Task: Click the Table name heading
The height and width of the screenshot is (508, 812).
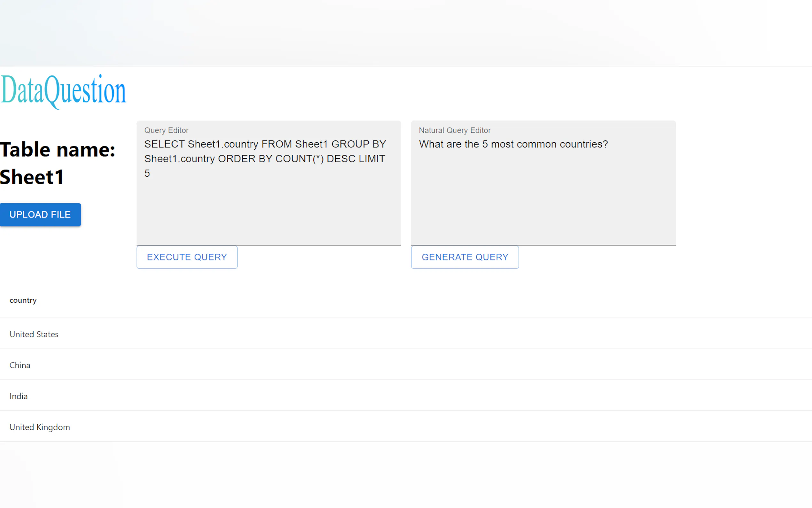Action: click(x=58, y=149)
